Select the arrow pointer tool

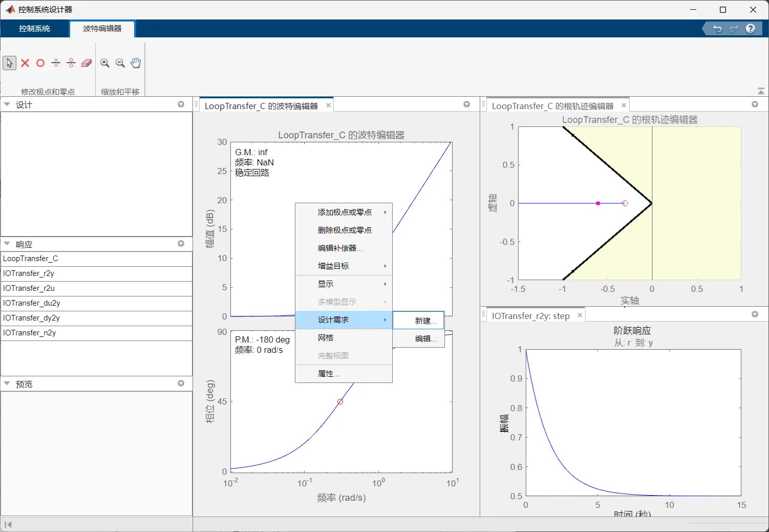point(9,63)
